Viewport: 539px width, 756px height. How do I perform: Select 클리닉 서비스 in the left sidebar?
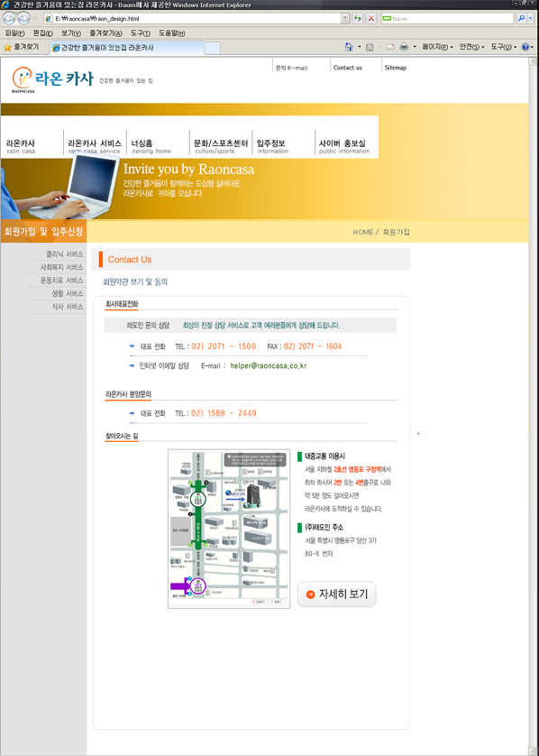tap(65, 254)
